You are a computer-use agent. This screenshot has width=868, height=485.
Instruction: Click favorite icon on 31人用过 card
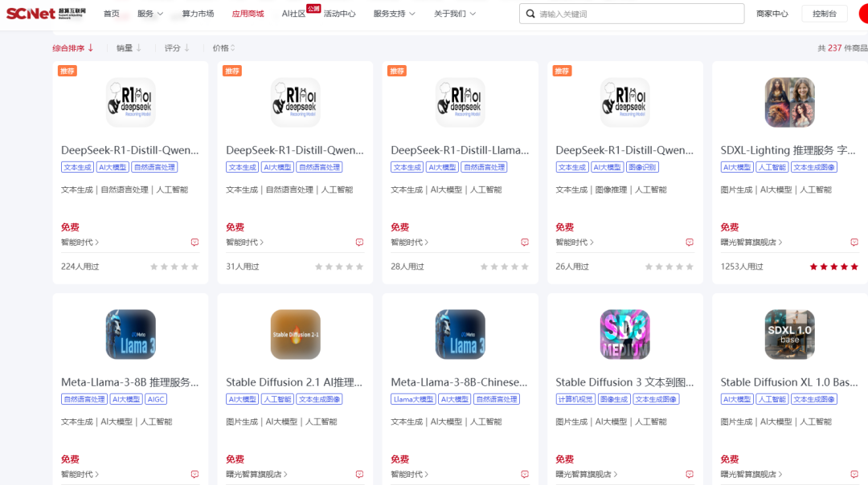(360, 243)
